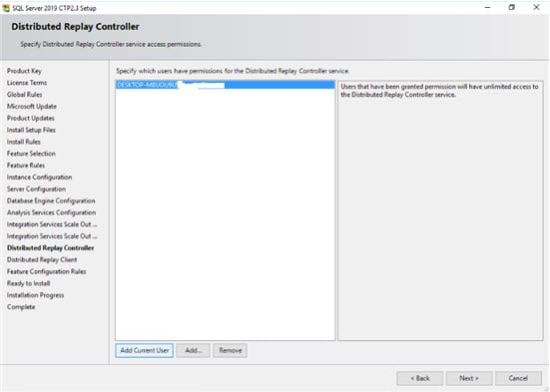The height and width of the screenshot is (392, 550).
Task: Select Product Key step in sidebar
Action: click(24, 71)
